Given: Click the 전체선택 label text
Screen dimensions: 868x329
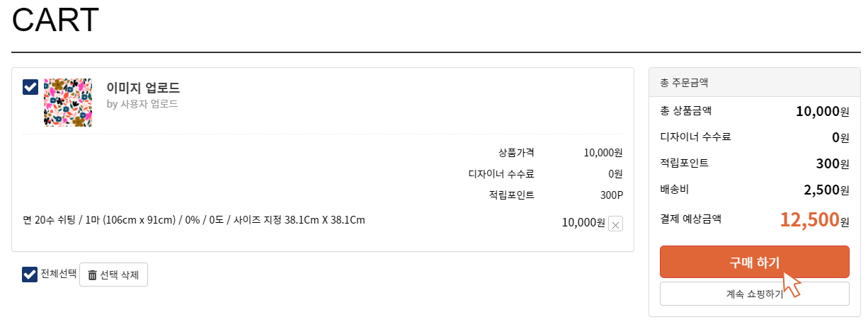Looking at the screenshot, I should (58, 274).
